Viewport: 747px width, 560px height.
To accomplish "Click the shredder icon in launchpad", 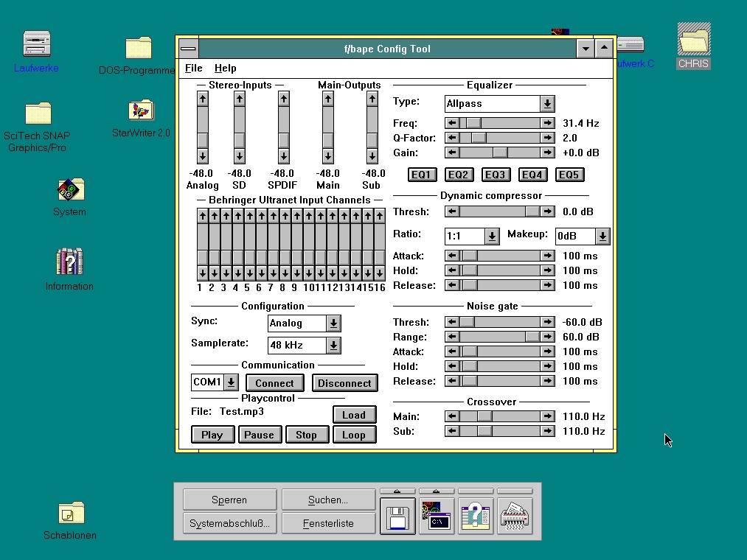I will point(515,516).
